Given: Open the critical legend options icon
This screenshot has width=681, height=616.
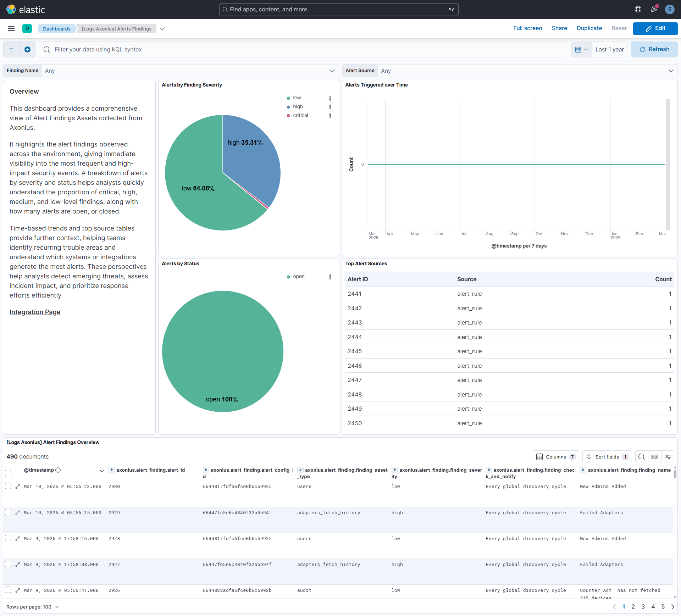Looking at the screenshot, I should click(x=330, y=116).
